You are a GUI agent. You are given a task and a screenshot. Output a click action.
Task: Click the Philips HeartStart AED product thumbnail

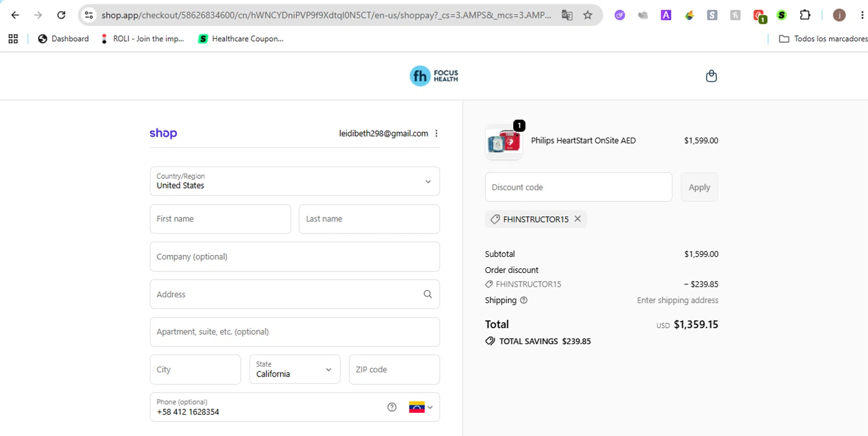(503, 142)
